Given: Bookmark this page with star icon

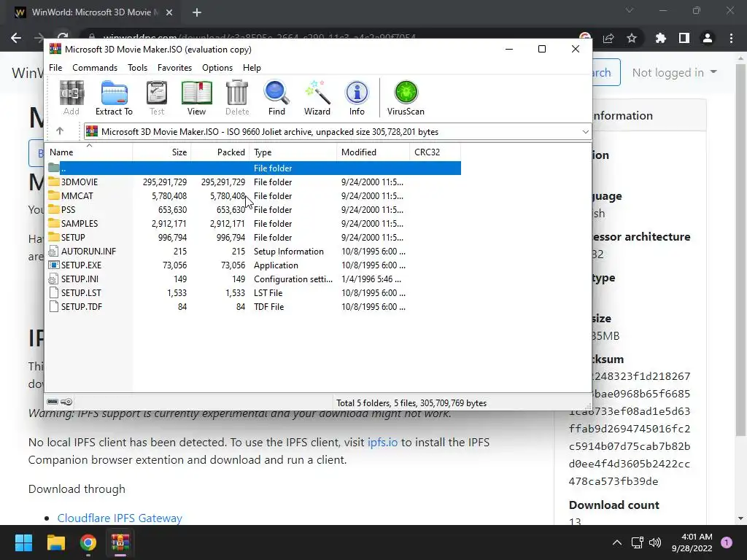Looking at the screenshot, I should click(x=632, y=38).
